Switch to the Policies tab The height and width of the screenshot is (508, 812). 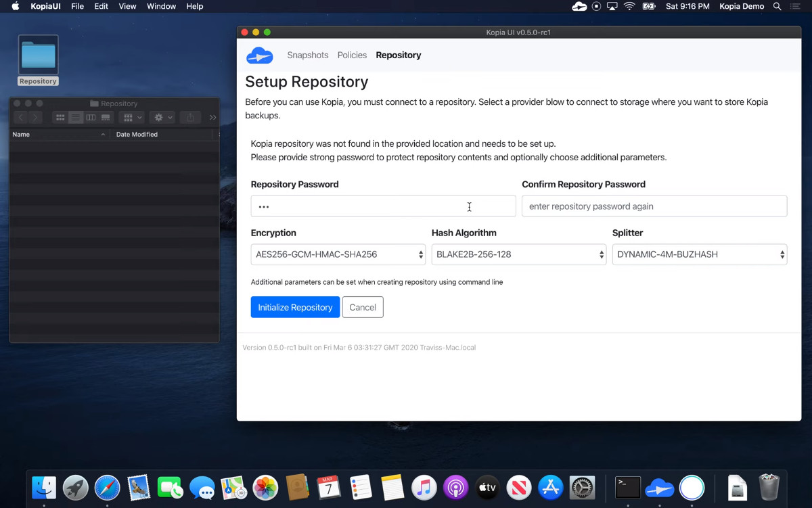[352, 55]
